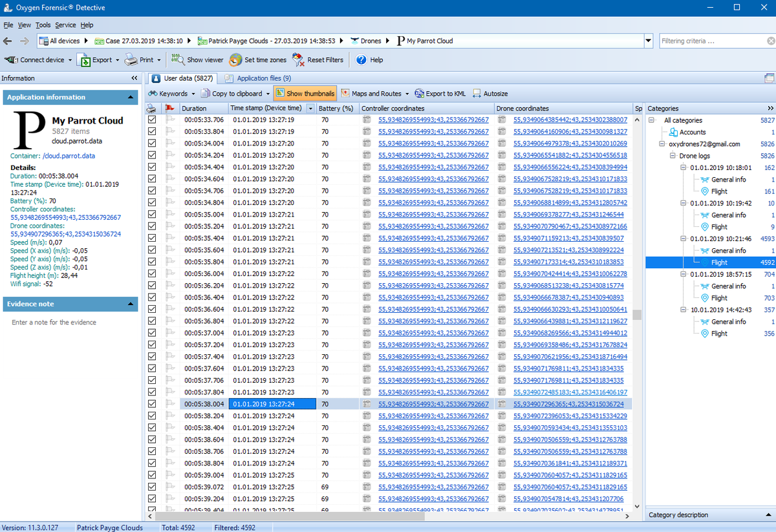Sort by Duration column header

click(x=204, y=109)
